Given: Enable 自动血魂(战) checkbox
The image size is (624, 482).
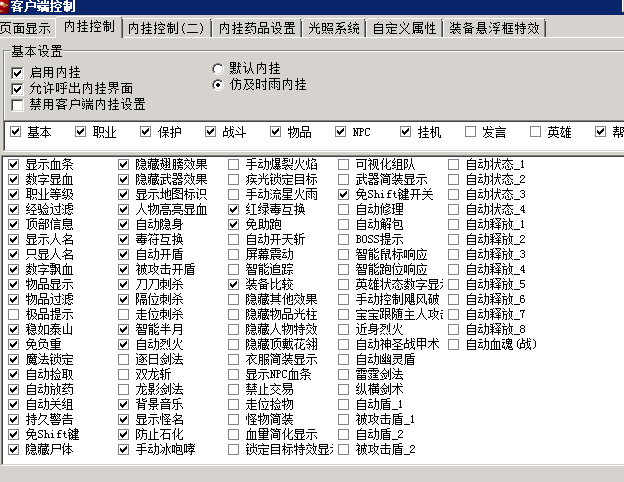Looking at the screenshot, I should click(x=453, y=344).
